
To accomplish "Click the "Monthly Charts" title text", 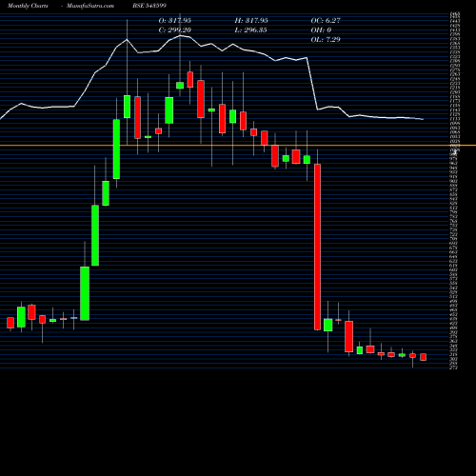I will (28, 6).
